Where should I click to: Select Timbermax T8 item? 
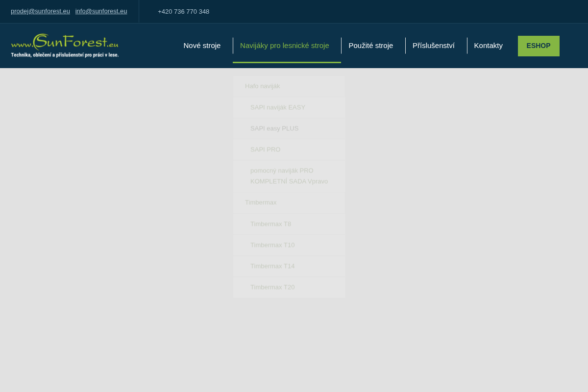coord(289,224)
